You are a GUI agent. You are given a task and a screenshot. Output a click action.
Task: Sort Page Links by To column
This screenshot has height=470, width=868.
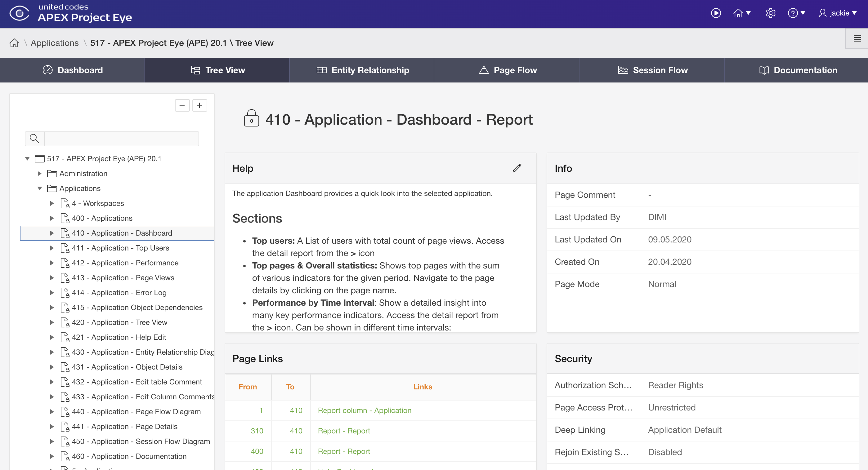tap(290, 387)
